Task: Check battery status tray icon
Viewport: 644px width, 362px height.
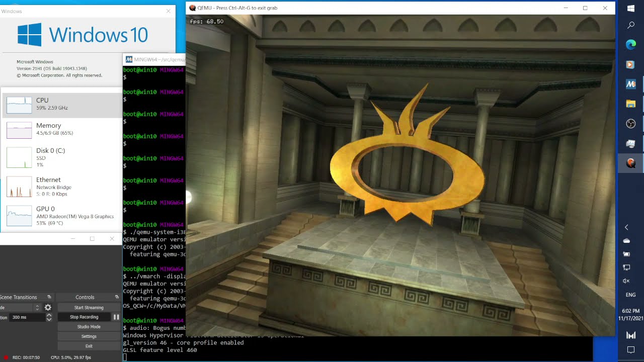Action: (626, 254)
